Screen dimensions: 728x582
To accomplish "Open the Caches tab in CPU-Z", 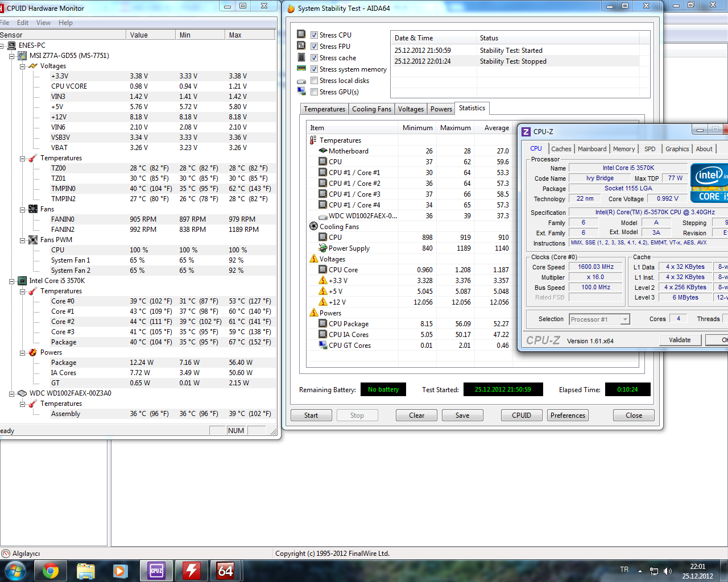I will [x=561, y=149].
